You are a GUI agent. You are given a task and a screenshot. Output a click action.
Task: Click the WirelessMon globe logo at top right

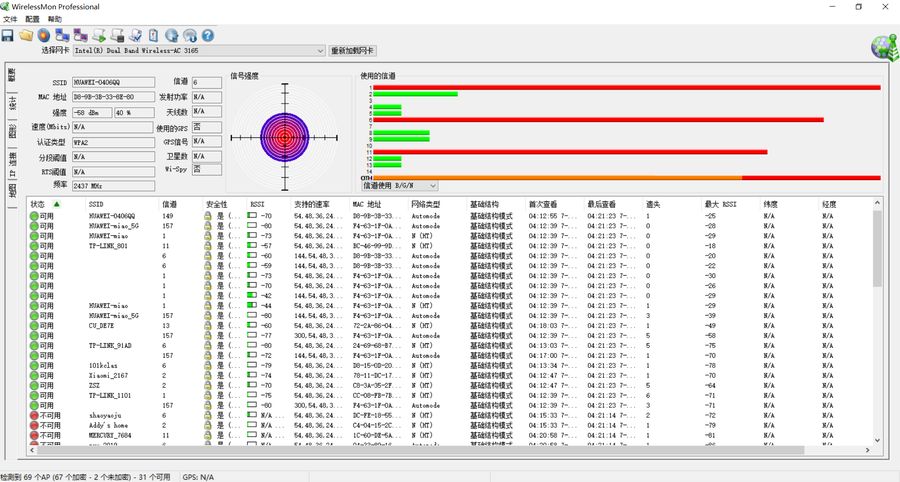(x=885, y=48)
